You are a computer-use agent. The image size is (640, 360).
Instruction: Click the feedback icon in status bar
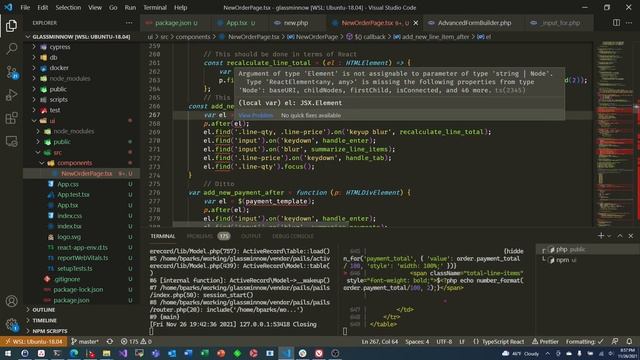point(615,341)
